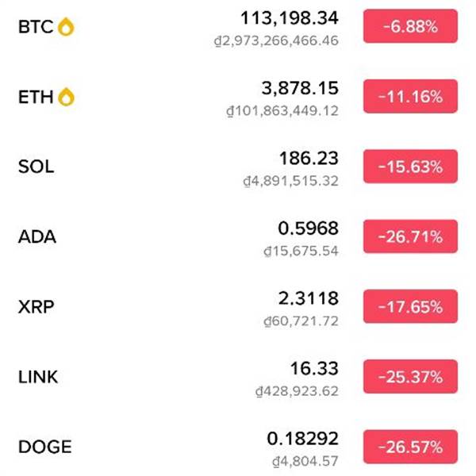Choose the XRP coin name
Viewport: 476px width, 476px height.
click(36, 306)
